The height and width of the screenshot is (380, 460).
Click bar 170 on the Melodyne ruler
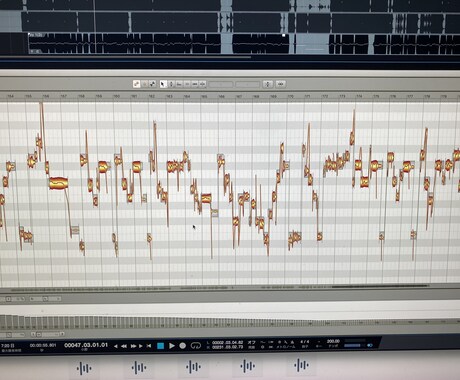coord(290,96)
